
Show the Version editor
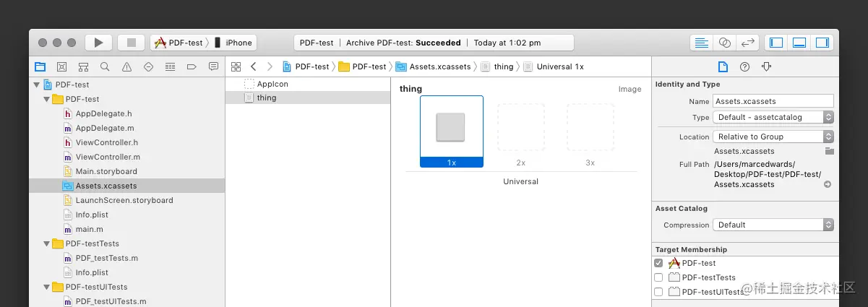click(747, 43)
